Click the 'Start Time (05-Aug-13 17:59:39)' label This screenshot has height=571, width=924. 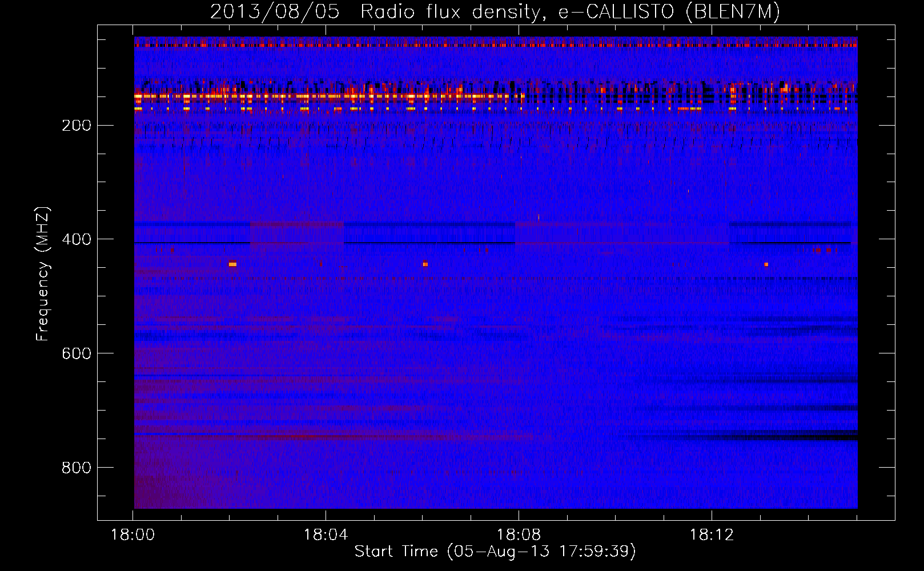click(x=495, y=552)
